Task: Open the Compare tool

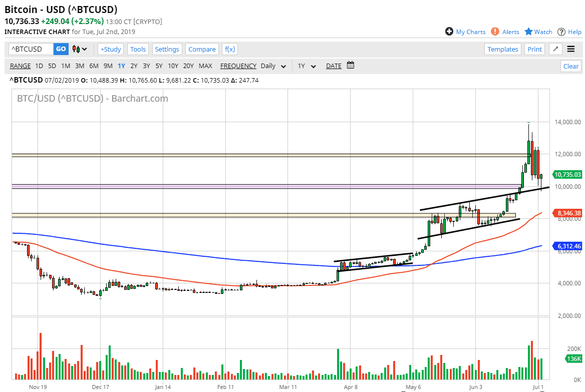Action: click(x=202, y=49)
